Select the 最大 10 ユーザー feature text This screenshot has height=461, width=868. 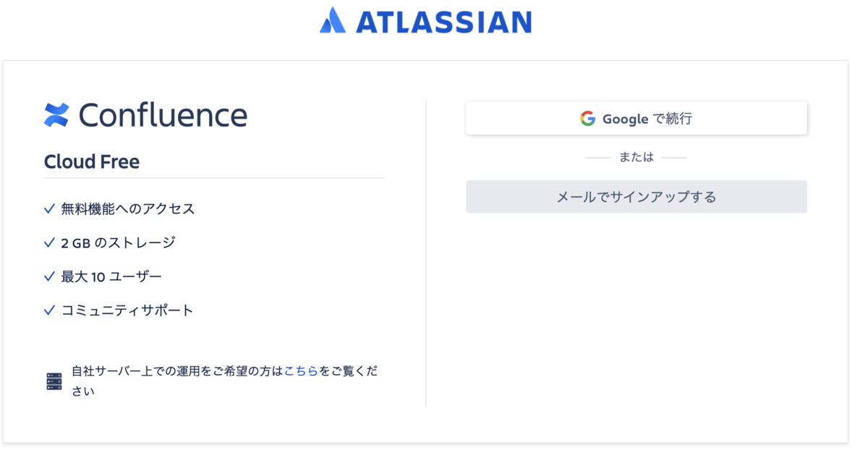tap(111, 276)
